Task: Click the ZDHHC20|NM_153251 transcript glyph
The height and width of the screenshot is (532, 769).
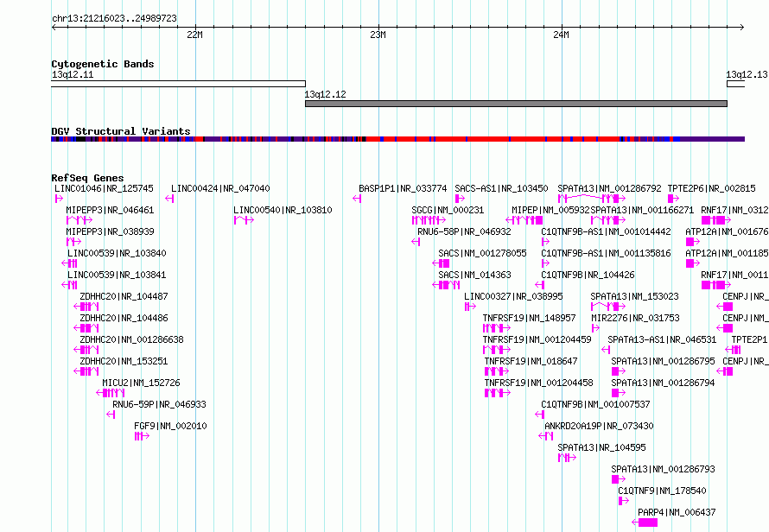Action: 86,371
